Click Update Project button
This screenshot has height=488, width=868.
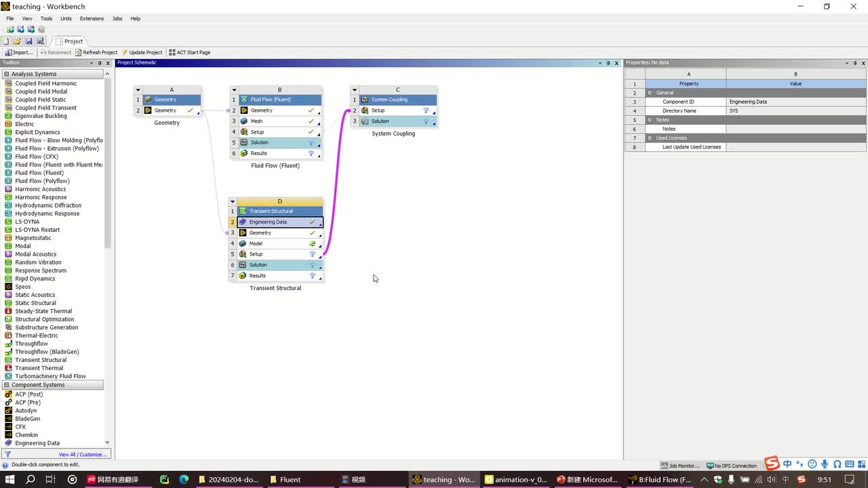142,52
